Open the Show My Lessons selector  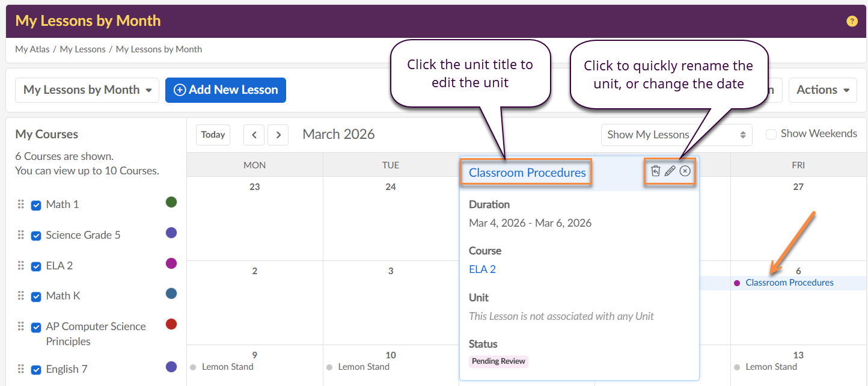point(676,135)
